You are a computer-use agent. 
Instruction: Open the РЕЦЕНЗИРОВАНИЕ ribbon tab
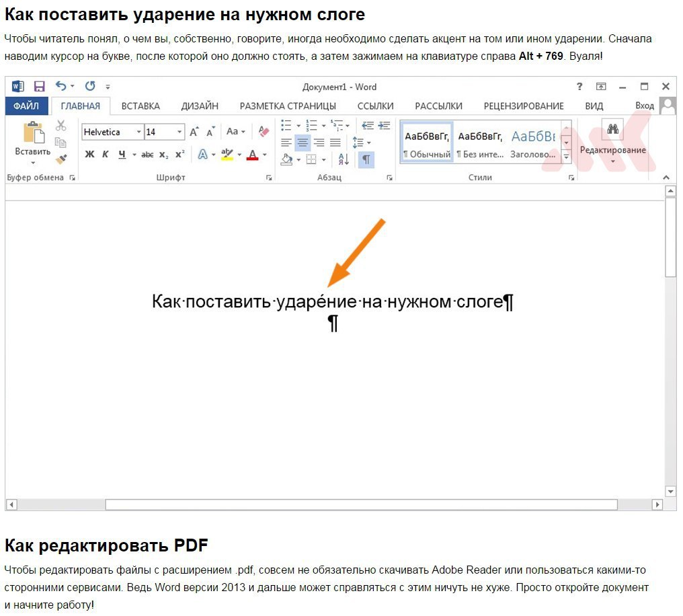point(524,106)
